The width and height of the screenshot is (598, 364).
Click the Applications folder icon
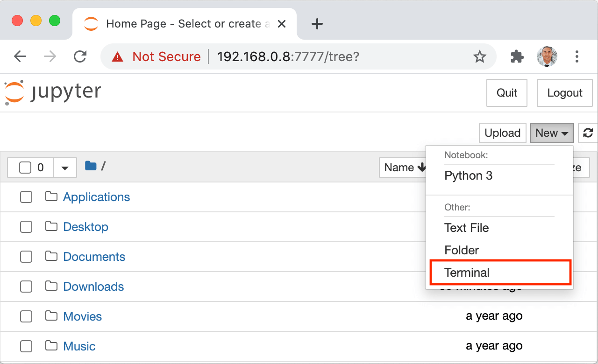tap(50, 197)
